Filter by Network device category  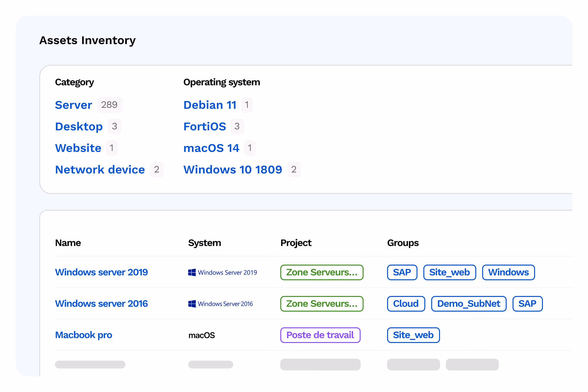tap(100, 170)
